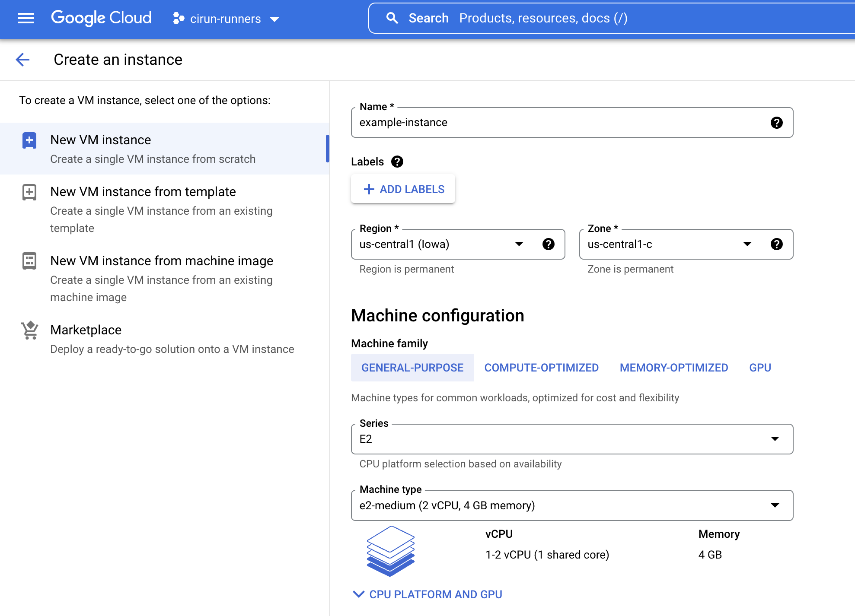Click the Add Labels button
Image resolution: width=855 pixels, height=616 pixels.
coord(403,189)
